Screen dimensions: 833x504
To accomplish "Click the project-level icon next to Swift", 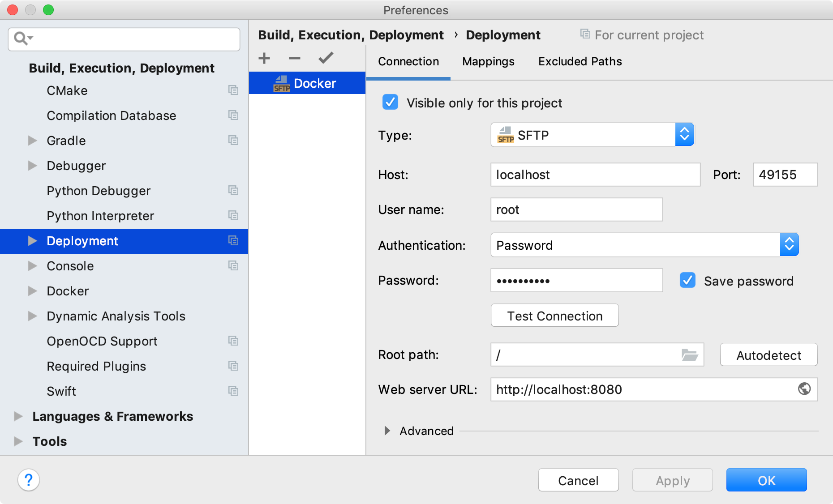I will coord(233,391).
